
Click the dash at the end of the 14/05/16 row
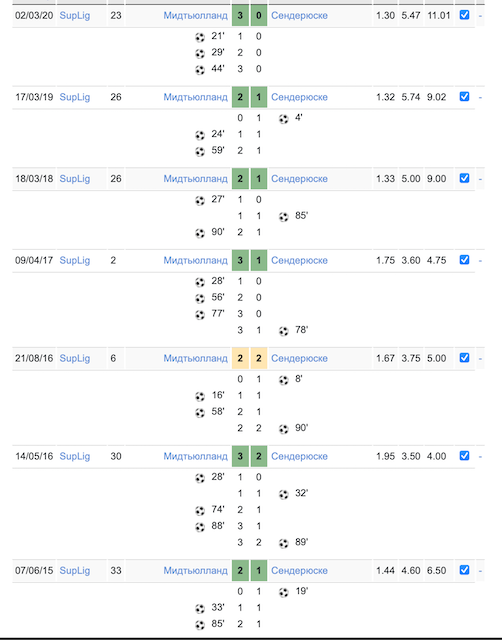[x=480, y=456]
